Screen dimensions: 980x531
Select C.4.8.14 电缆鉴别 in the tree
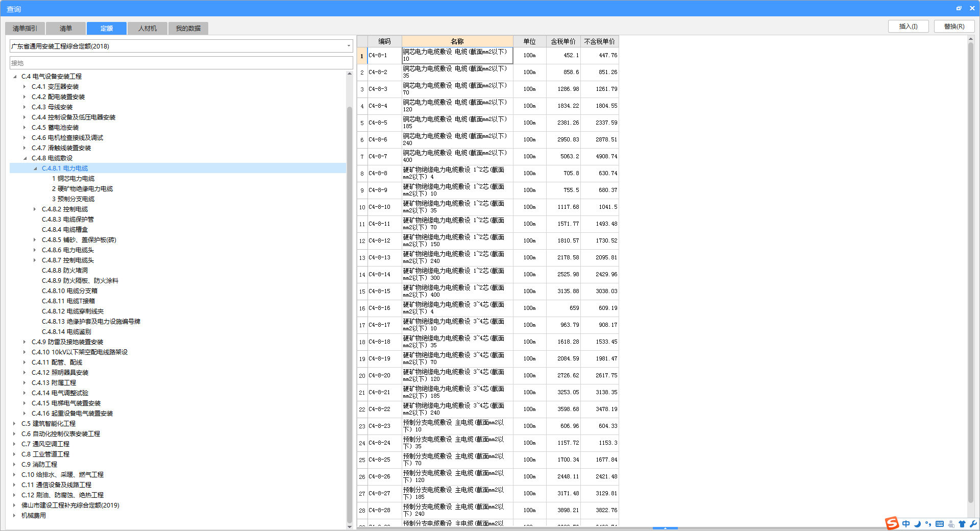66,332
